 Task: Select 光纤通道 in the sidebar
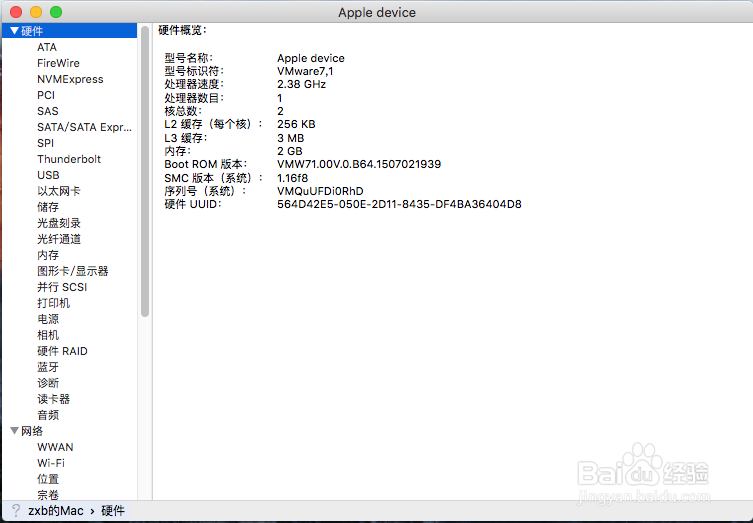coord(59,239)
